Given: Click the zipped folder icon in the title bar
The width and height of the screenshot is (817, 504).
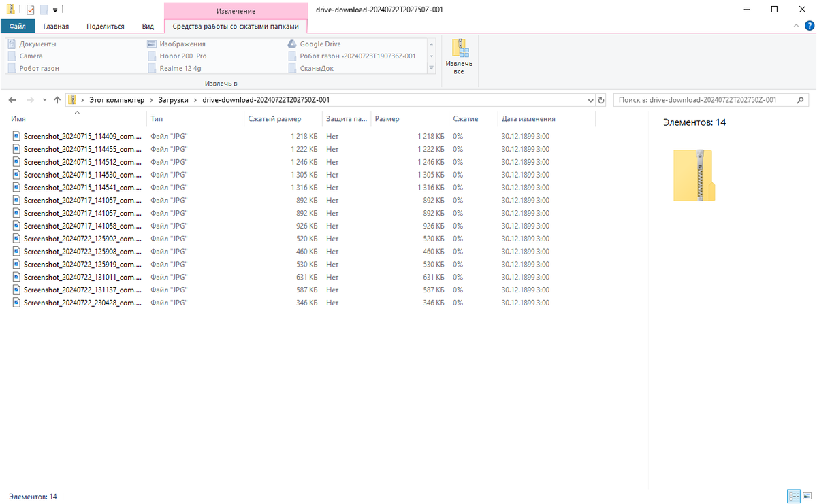Looking at the screenshot, I should [11, 10].
